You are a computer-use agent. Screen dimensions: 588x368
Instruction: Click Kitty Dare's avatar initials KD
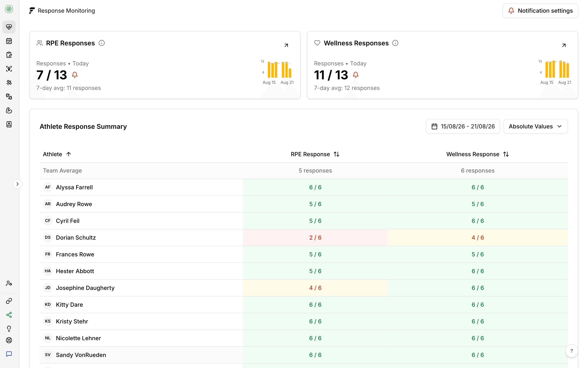click(x=48, y=305)
